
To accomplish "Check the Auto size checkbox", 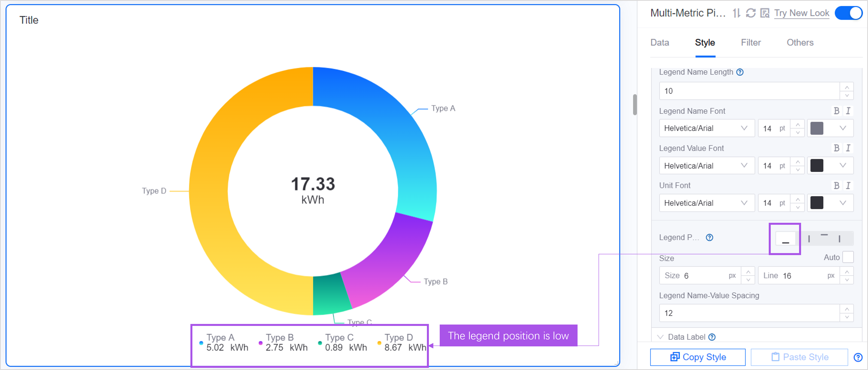I will point(848,257).
